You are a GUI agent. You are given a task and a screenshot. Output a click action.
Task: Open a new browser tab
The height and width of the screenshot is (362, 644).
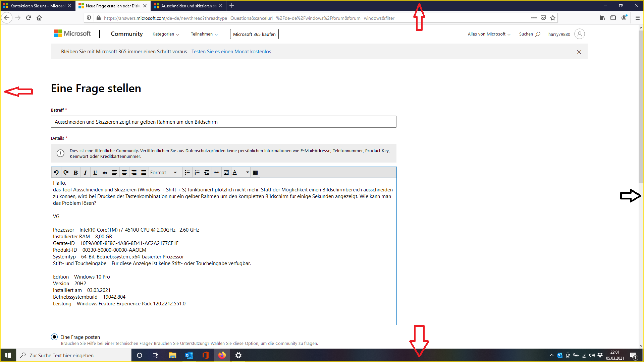point(232,6)
